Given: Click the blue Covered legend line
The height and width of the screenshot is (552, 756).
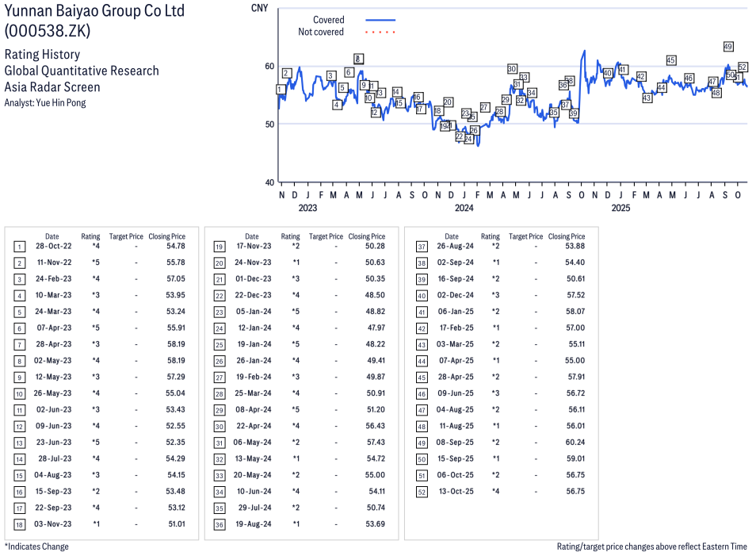Looking at the screenshot, I should (380, 20).
